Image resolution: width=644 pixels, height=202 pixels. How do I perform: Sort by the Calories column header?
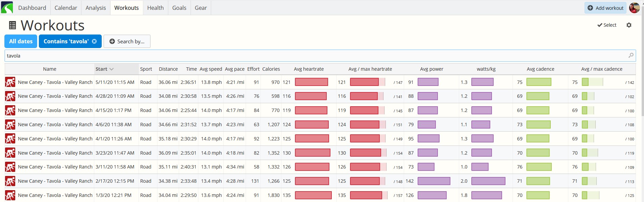(271, 69)
